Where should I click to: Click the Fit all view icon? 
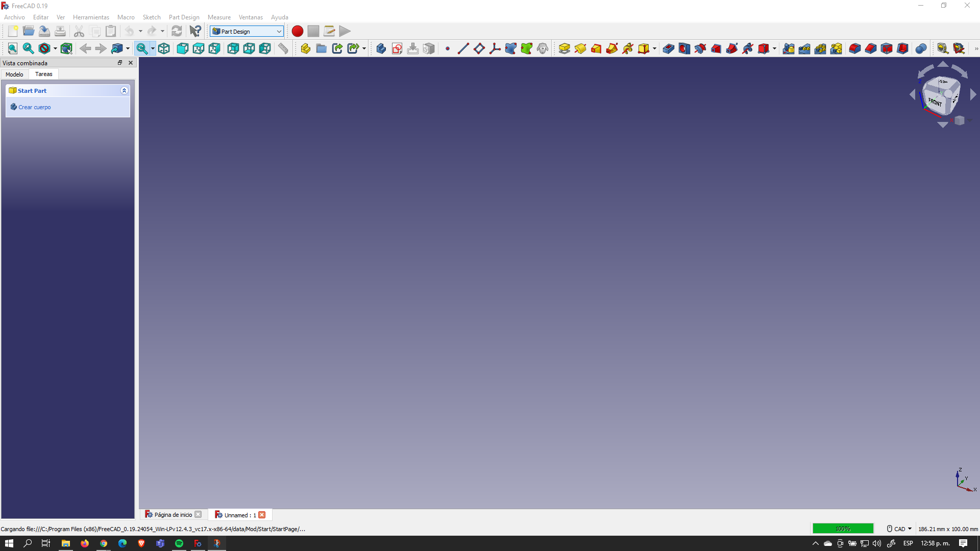click(13, 48)
